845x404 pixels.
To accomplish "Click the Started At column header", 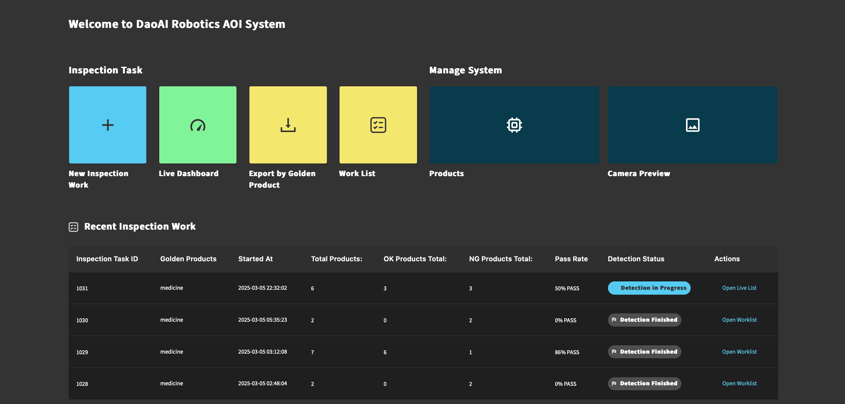I will click(255, 259).
